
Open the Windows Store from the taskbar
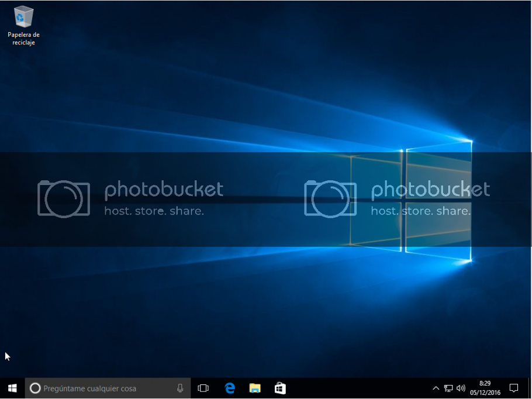pos(280,388)
